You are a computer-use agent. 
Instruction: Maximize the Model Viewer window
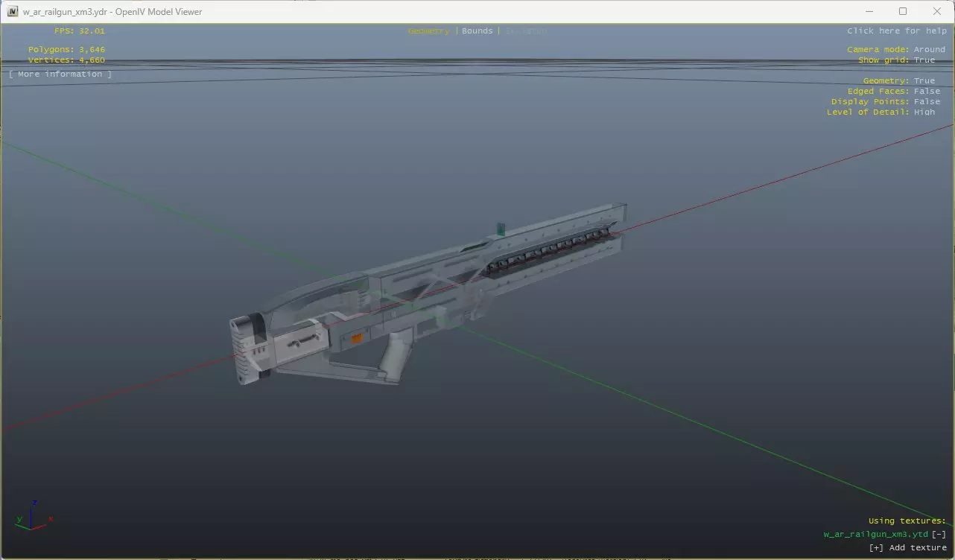[903, 11]
